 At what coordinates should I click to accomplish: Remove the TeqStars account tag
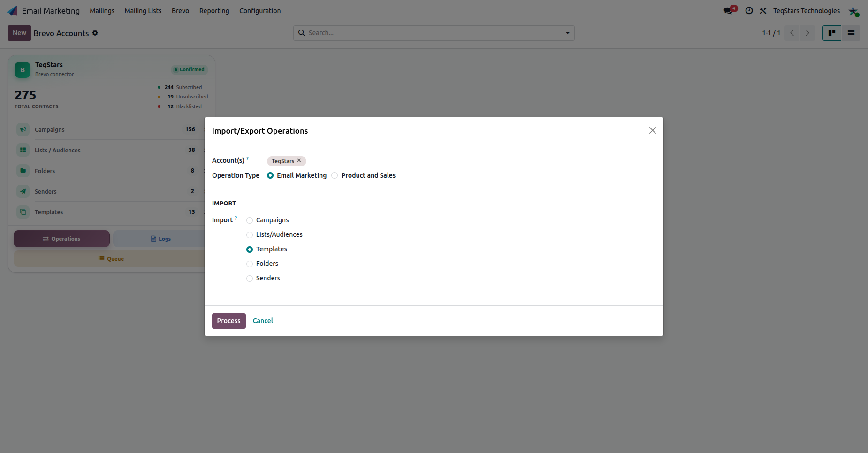click(x=299, y=160)
